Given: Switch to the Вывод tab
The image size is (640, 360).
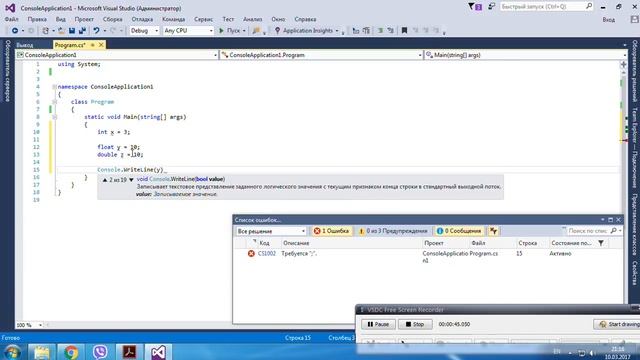Looking at the screenshot, I should click(x=25, y=45).
